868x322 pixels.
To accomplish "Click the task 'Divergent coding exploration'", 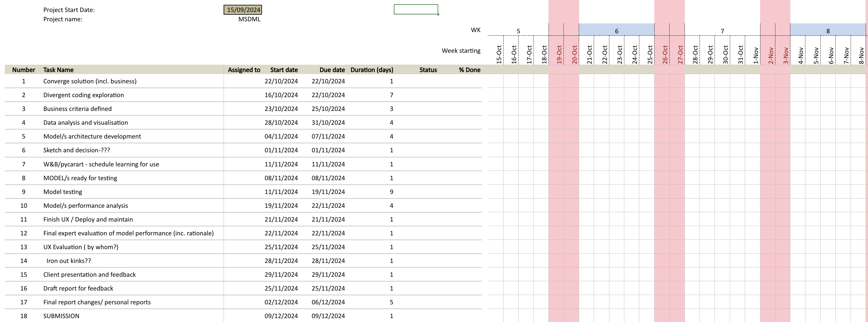I will pyautogui.click(x=84, y=95).
